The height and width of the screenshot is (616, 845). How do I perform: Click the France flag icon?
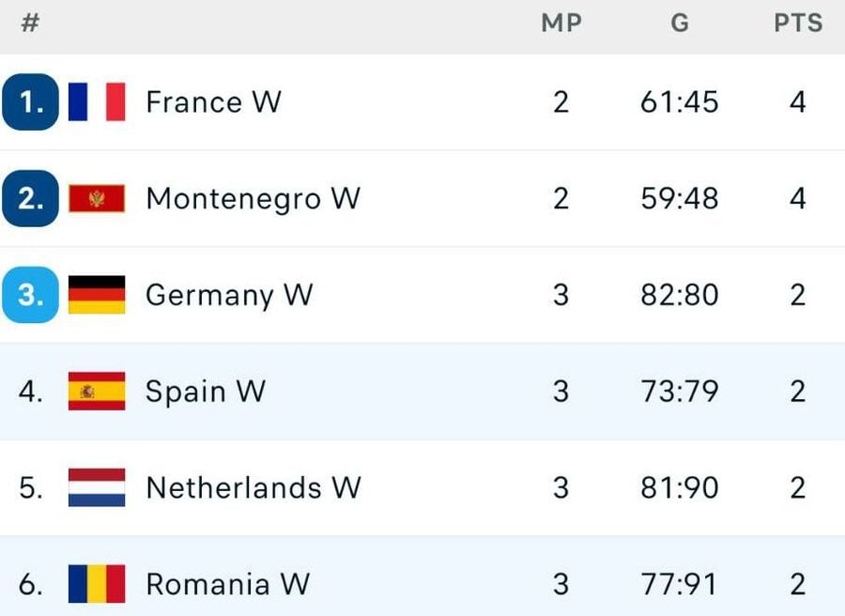[97, 101]
